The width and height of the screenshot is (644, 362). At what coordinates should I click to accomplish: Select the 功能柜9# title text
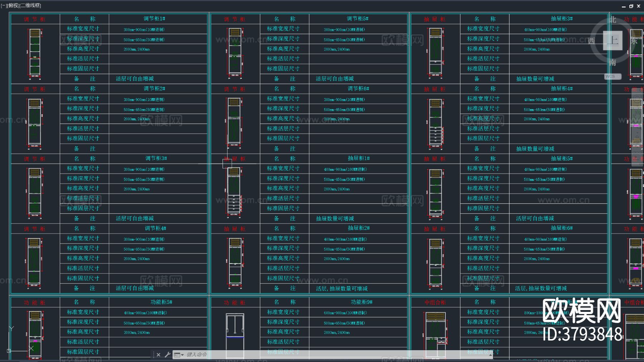[x=362, y=302]
